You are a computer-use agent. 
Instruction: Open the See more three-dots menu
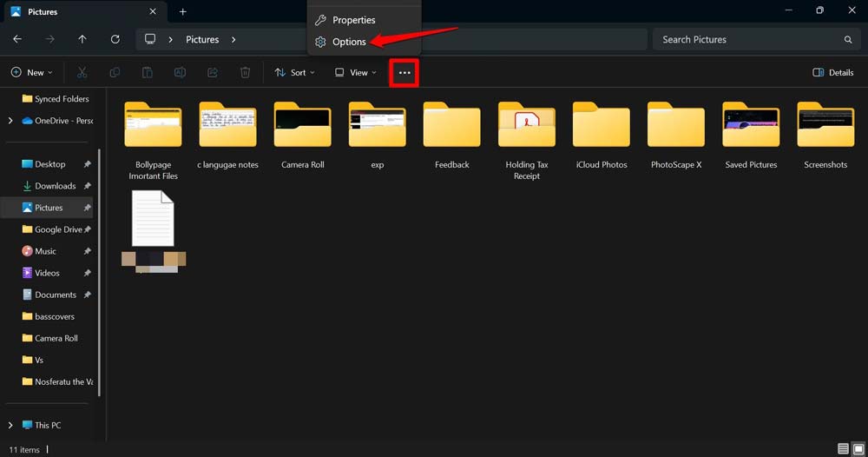[x=404, y=73]
